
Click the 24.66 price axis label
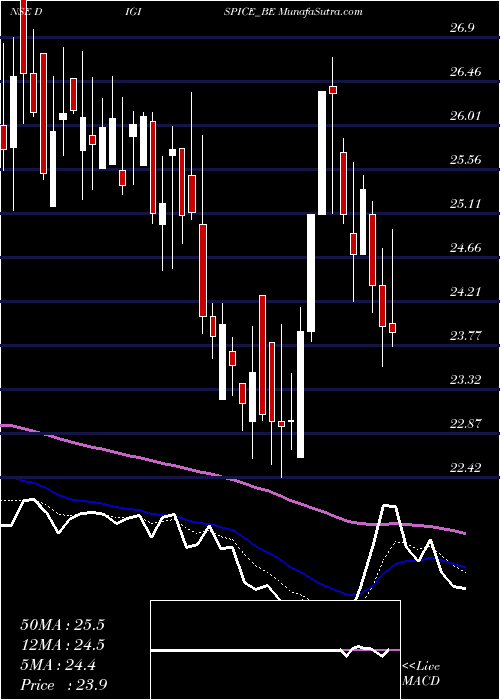tap(466, 248)
